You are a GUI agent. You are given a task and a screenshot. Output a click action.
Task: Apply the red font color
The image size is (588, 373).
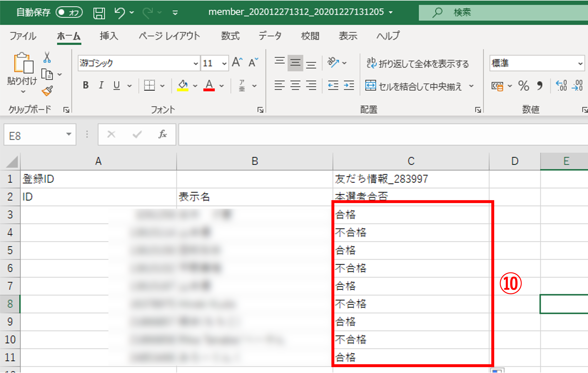pos(209,86)
